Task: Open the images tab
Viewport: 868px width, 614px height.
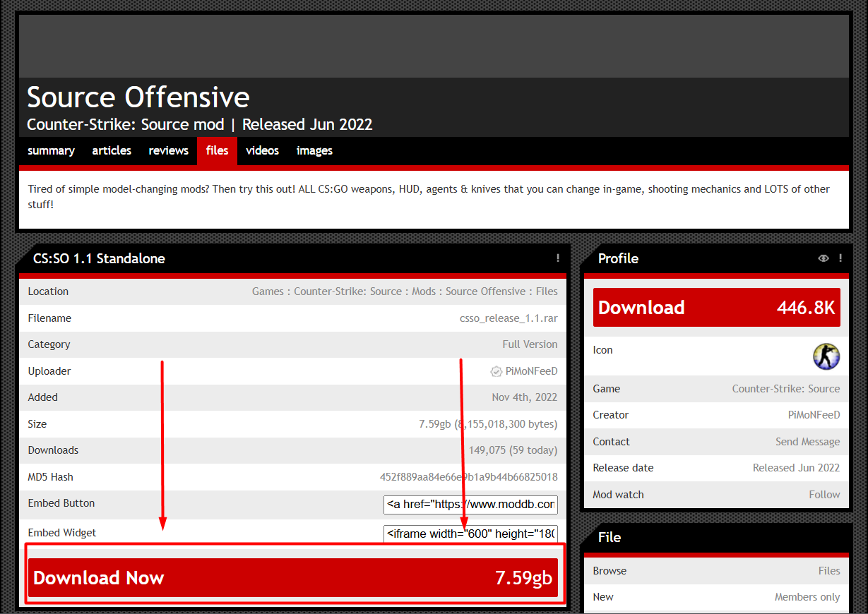Action: click(314, 150)
